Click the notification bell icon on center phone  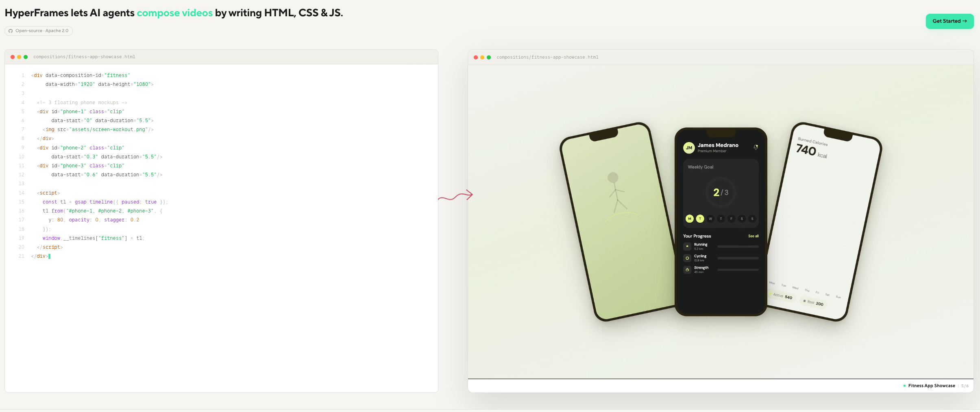pyautogui.click(x=756, y=147)
